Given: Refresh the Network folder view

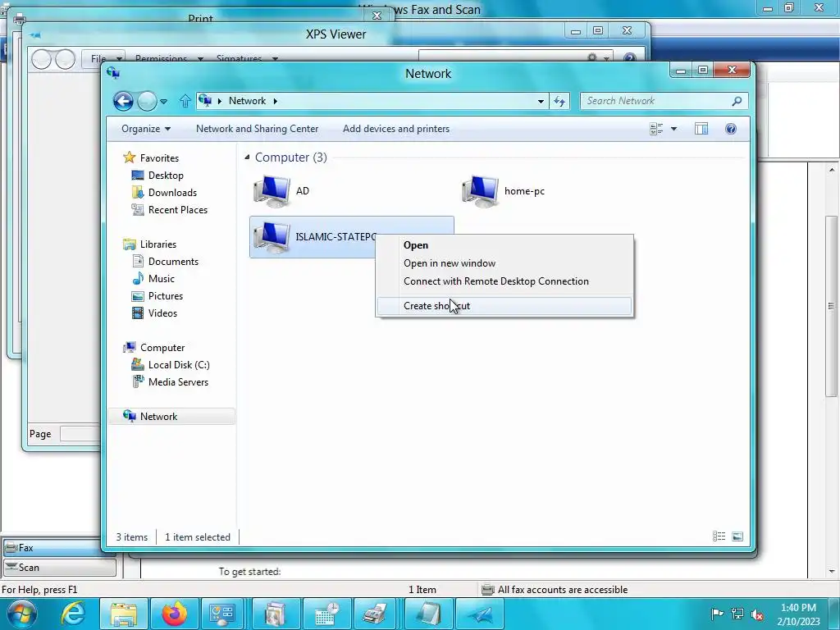Looking at the screenshot, I should click(559, 101).
